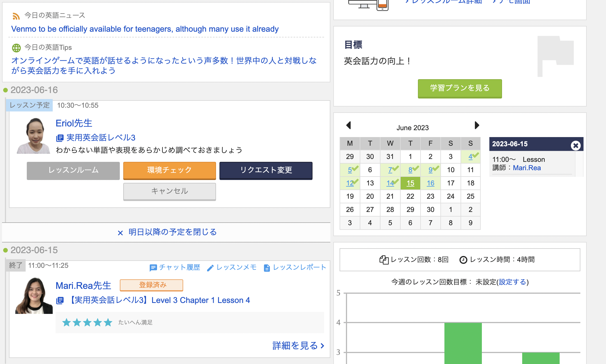Select June 16 on the calendar
This screenshot has height=364, width=606.
(430, 183)
